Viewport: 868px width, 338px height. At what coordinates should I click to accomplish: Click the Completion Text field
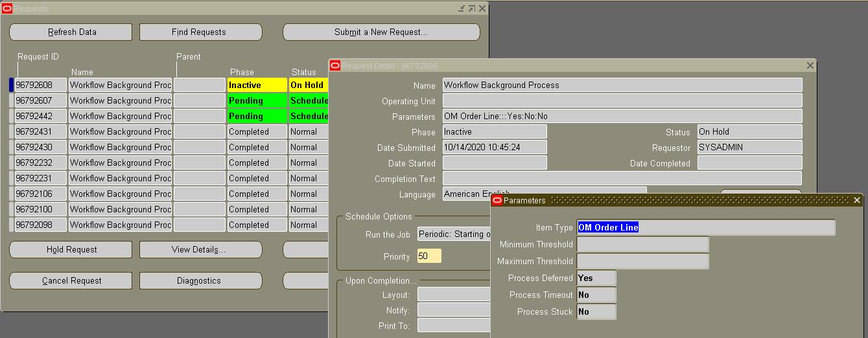(x=622, y=178)
